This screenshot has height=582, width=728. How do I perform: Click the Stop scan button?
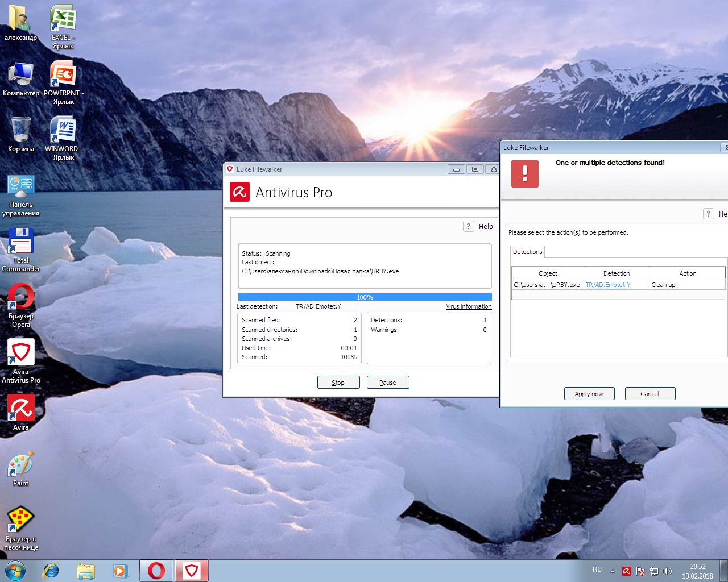tap(338, 383)
